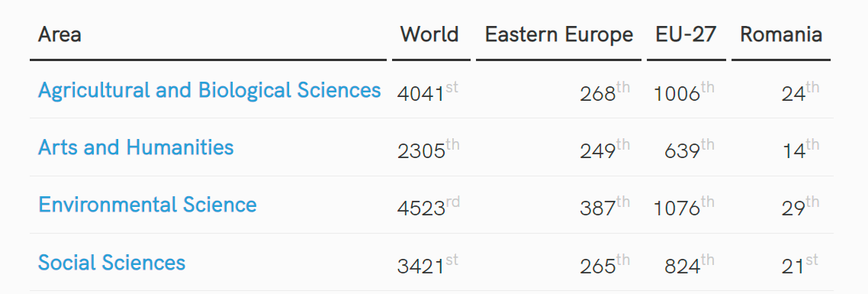Select the 387th Eastern Europe rank cell
This screenshot has width=868, height=294.
(605, 206)
